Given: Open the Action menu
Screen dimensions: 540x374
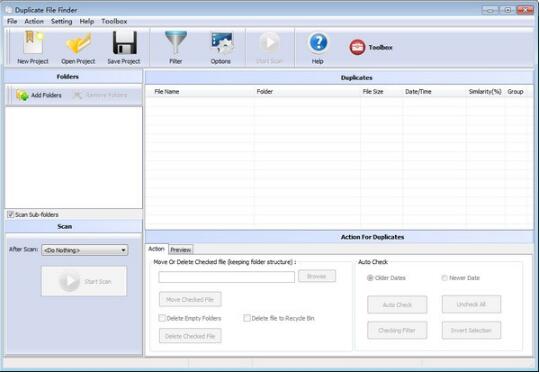Looking at the screenshot, I should (34, 21).
